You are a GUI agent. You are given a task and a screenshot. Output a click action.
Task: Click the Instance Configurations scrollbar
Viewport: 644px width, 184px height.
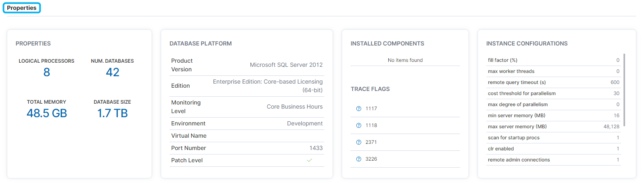click(x=624, y=90)
